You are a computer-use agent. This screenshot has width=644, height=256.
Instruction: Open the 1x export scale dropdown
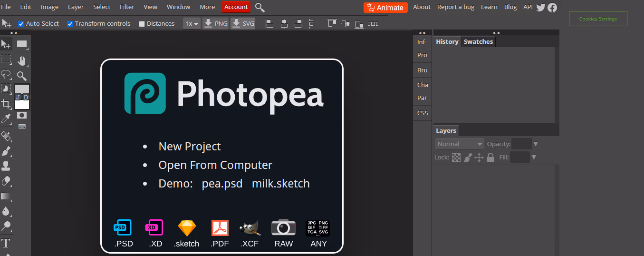pos(192,23)
